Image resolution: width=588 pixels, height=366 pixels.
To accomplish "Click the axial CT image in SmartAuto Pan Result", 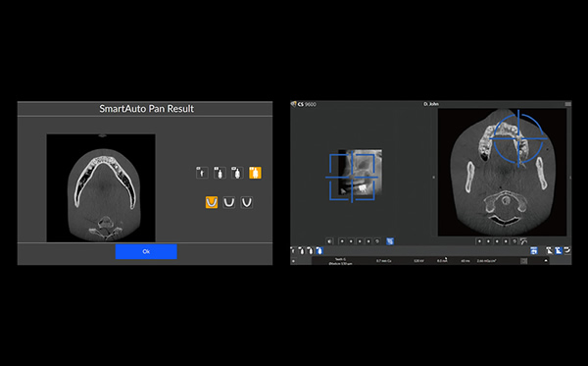I will click(x=101, y=187).
